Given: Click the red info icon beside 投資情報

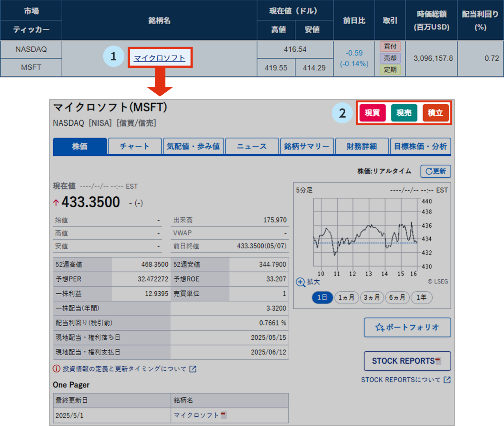Looking at the screenshot, I should coord(57,369).
